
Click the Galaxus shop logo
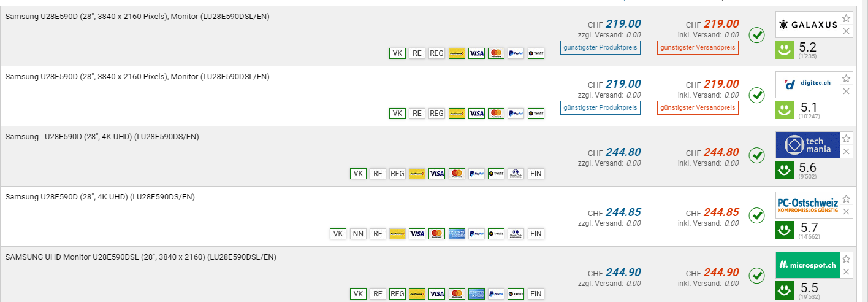(x=807, y=25)
